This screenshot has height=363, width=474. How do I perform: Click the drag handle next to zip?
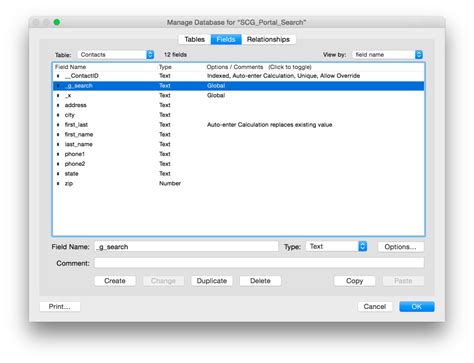(58, 183)
